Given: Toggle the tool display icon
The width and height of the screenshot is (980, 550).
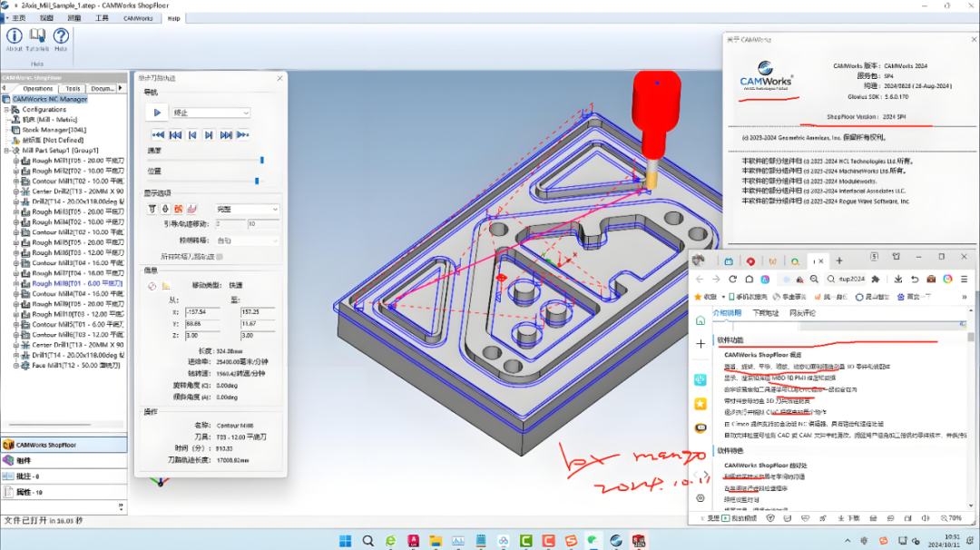Looking at the screenshot, I should click(x=165, y=209).
